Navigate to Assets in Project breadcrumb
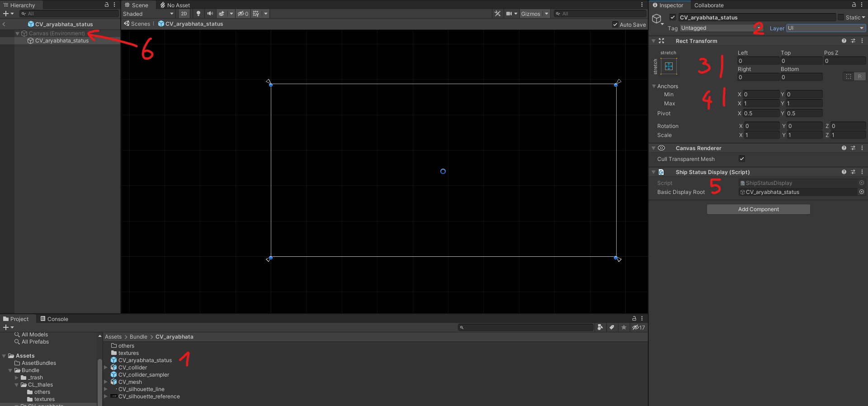 click(x=113, y=337)
